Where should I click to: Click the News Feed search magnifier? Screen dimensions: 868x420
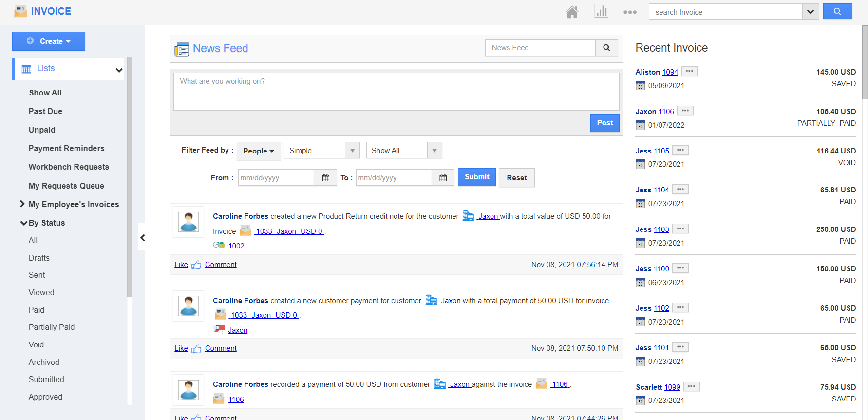pyautogui.click(x=606, y=48)
